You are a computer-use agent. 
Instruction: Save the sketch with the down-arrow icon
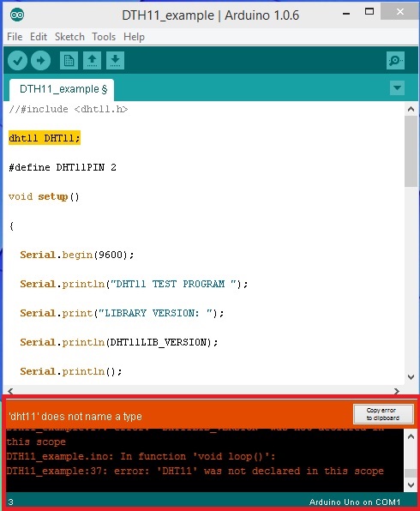pyautogui.click(x=115, y=61)
